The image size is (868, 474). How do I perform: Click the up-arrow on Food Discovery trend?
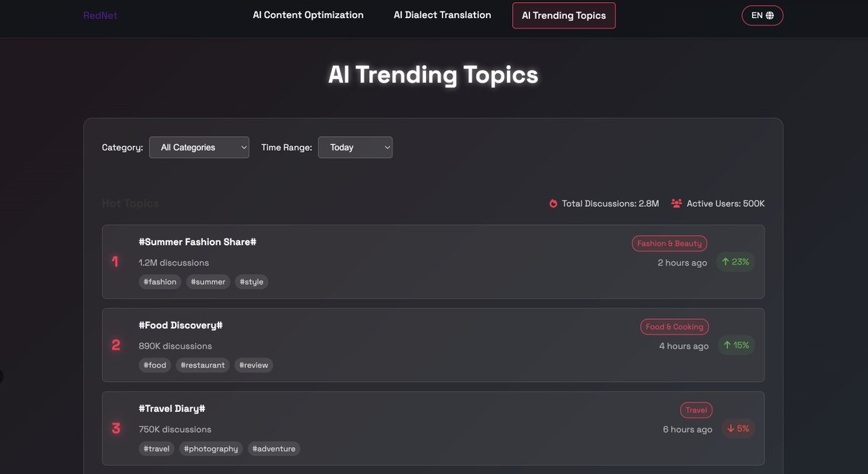[737, 344]
